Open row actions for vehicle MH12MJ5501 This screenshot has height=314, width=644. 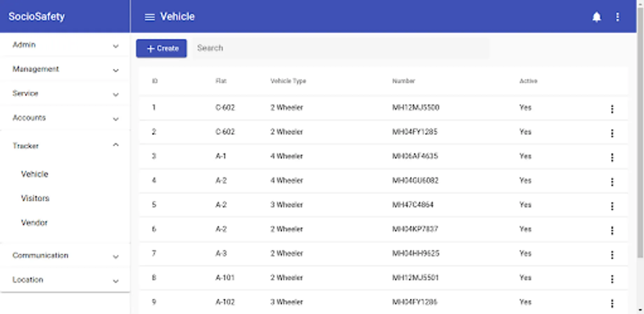(612, 279)
